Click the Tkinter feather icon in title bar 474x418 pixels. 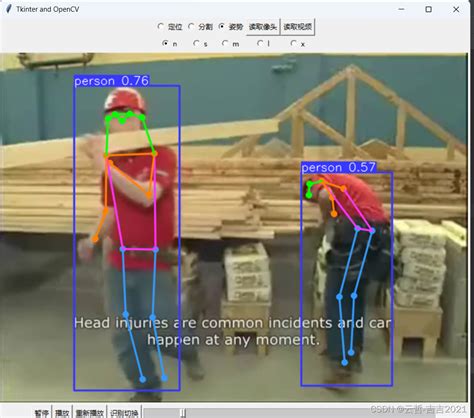(x=9, y=9)
